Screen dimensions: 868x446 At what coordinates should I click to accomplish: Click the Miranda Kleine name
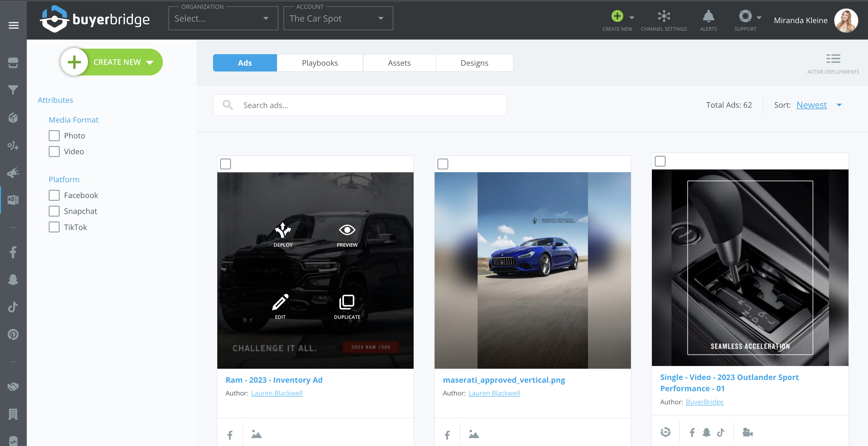[801, 20]
